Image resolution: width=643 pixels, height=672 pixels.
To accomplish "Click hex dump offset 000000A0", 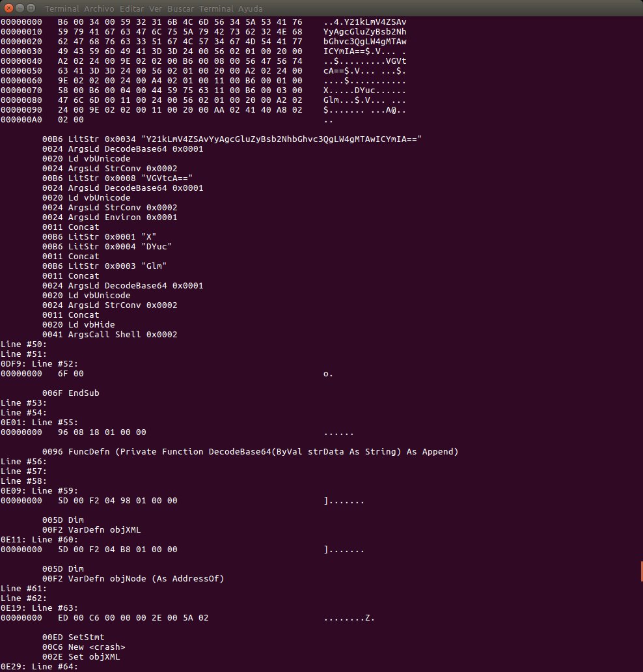I will 21,120.
